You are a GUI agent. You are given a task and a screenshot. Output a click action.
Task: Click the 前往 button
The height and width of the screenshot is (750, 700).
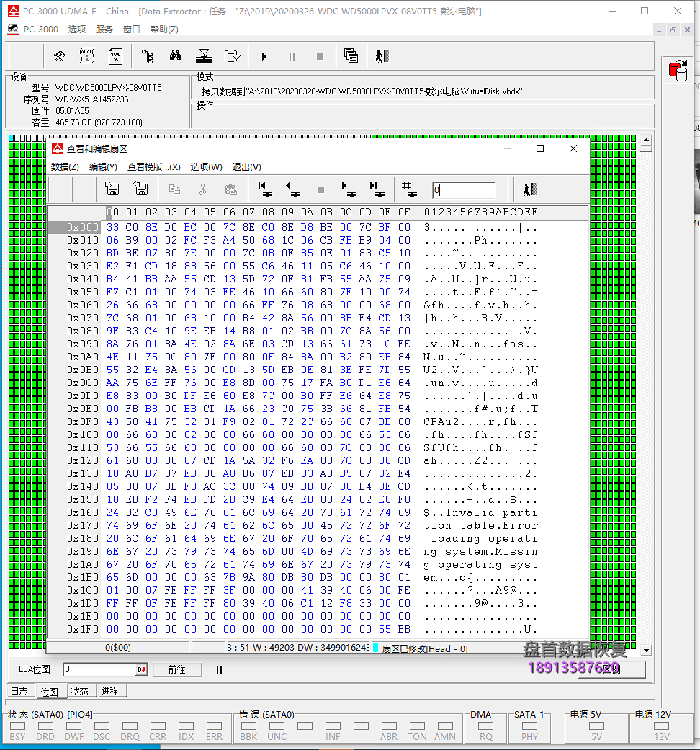pyautogui.click(x=177, y=669)
